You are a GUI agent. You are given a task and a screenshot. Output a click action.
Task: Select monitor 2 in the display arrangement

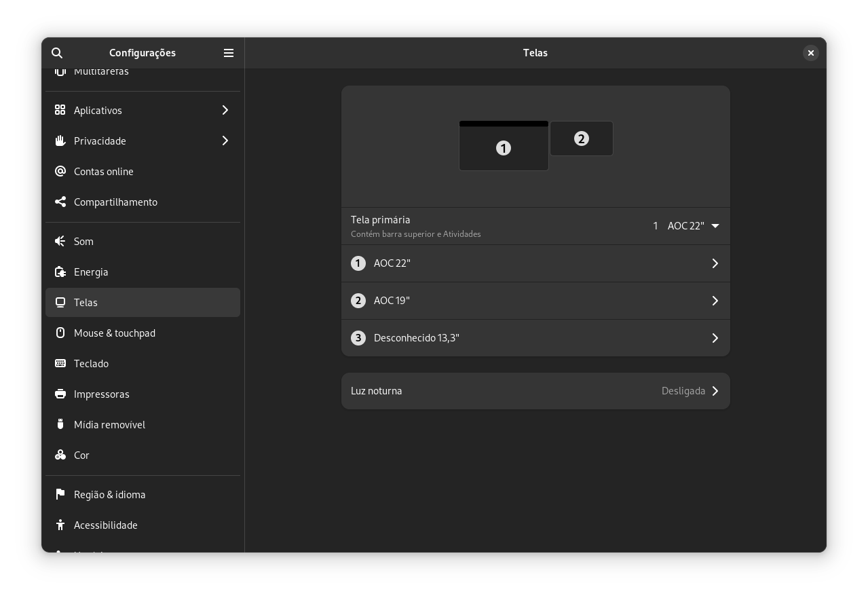tap(582, 138)
